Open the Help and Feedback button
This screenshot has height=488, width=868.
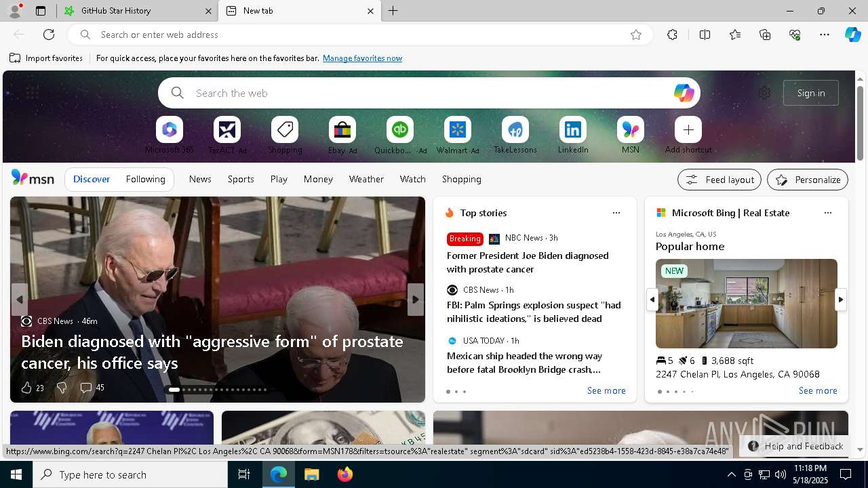[796, 446]
